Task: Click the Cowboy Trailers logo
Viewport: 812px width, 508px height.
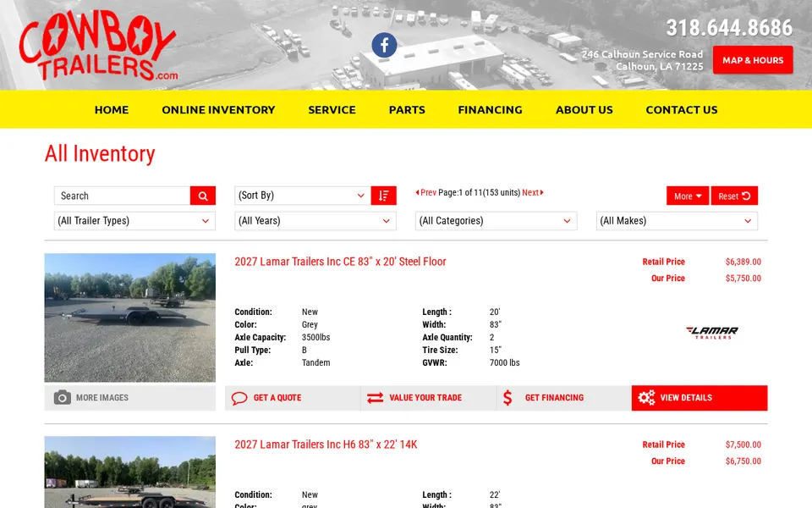Action: click(98, 46)
